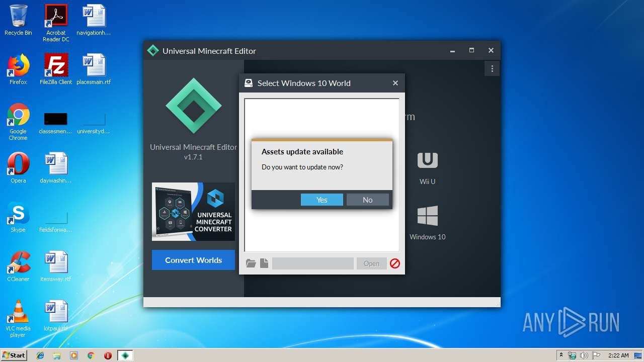The image size is (644, 362).
Task: Select the lotpaul.rtf desktop file
Action: click(56, 316)
